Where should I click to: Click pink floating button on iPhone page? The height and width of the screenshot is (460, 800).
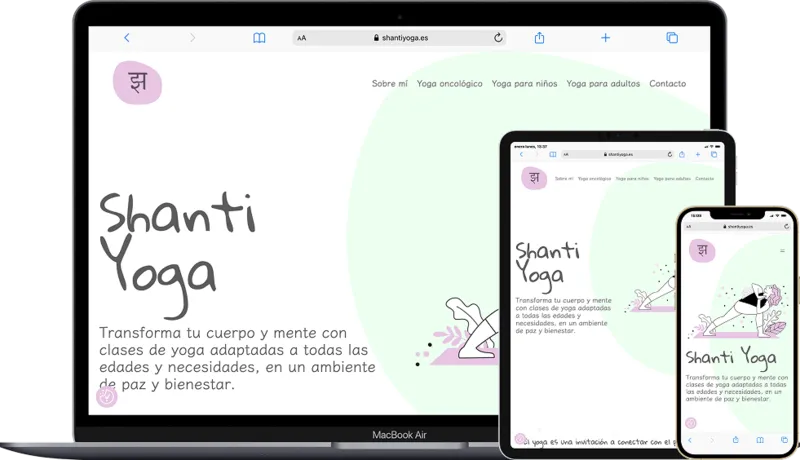(691, 423)
